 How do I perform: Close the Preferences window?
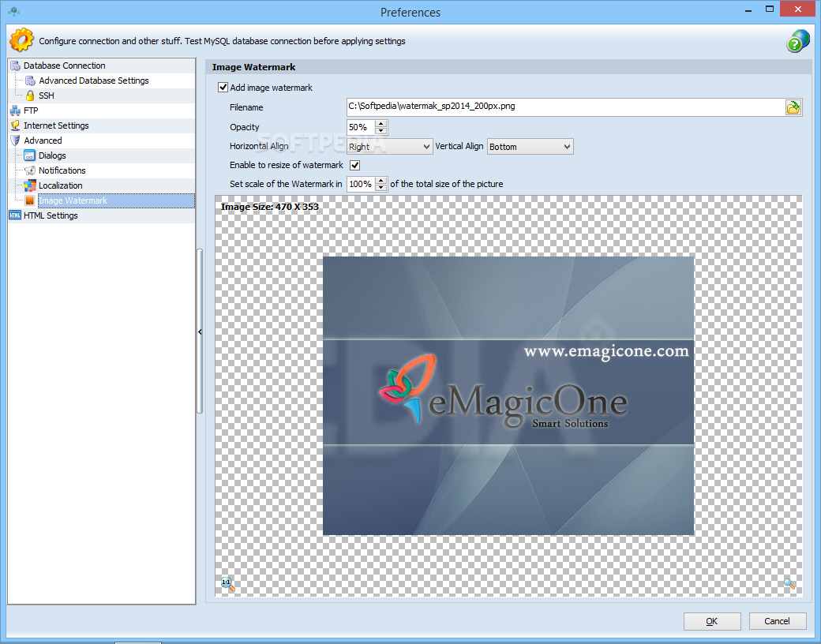coord(798,9)
